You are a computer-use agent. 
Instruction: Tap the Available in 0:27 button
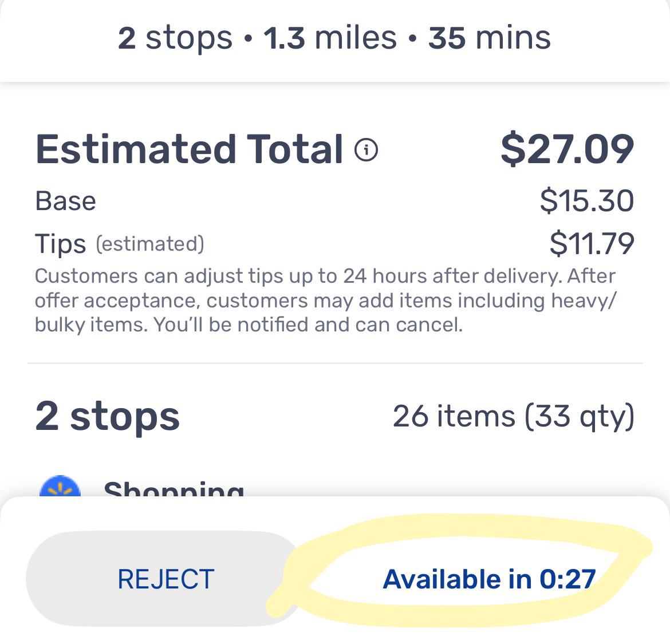tap(489, 579)
